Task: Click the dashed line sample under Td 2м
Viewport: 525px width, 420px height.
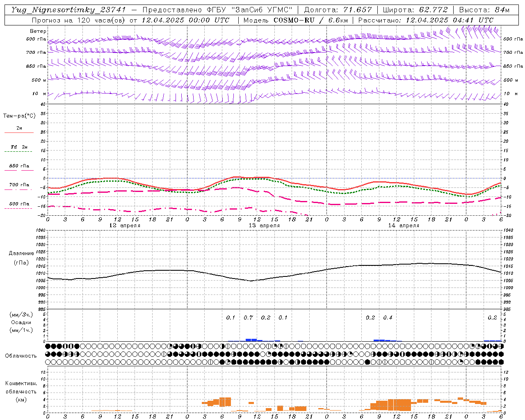Action: (x=18, y=151)
